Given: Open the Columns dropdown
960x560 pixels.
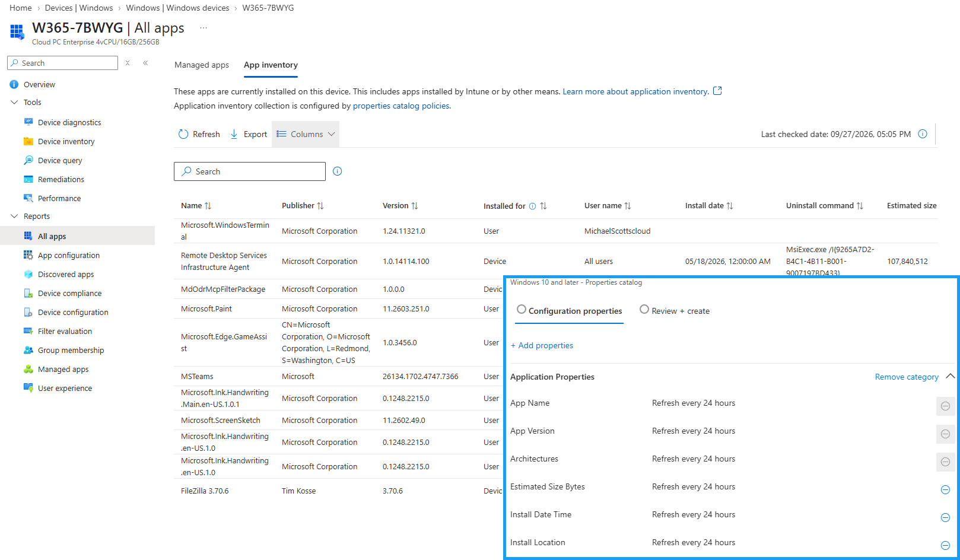Looking at the screenshot, I should 306,134.
